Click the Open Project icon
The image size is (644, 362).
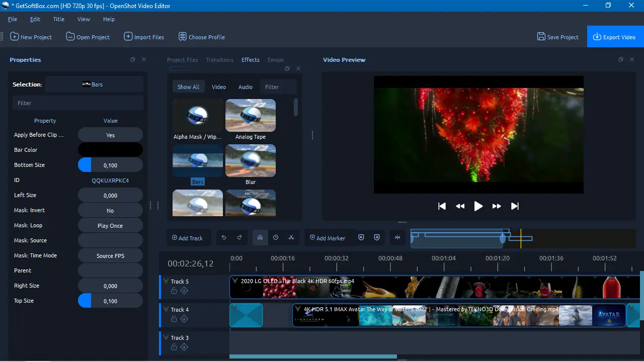(70, 37)
